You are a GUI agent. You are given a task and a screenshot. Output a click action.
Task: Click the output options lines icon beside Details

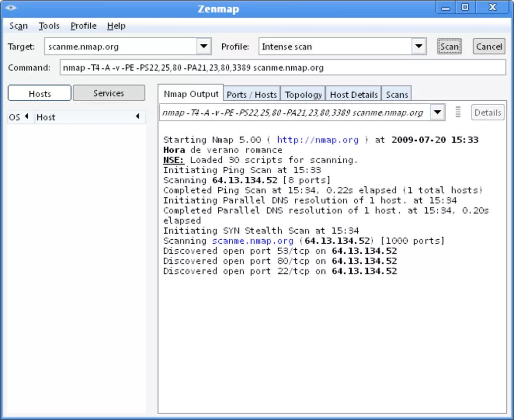click(458, 112)
